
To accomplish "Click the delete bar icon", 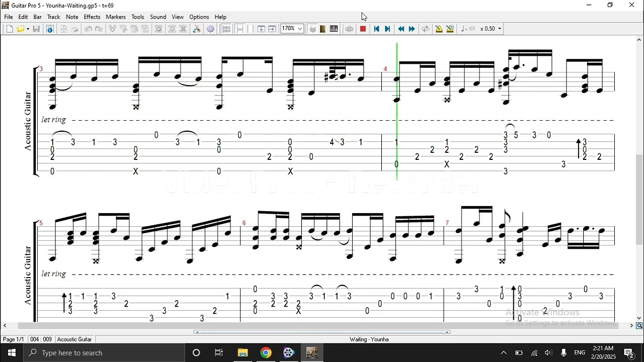I will [x=183, y=29].
